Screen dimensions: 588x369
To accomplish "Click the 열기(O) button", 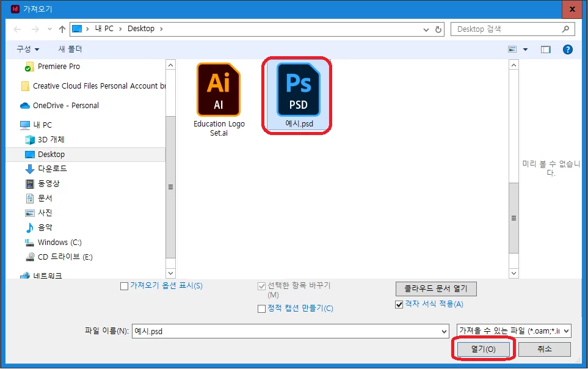I will click(x=484, y=349).
